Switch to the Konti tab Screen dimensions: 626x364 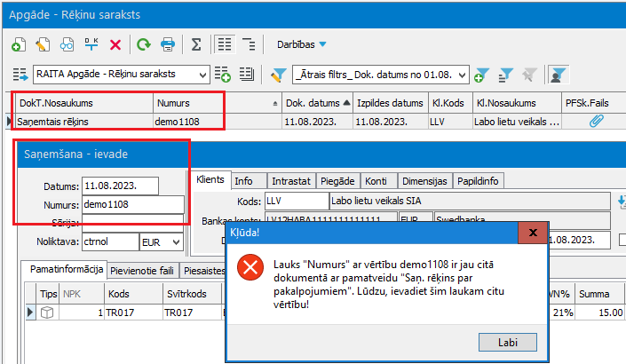(x=378, y=181)
